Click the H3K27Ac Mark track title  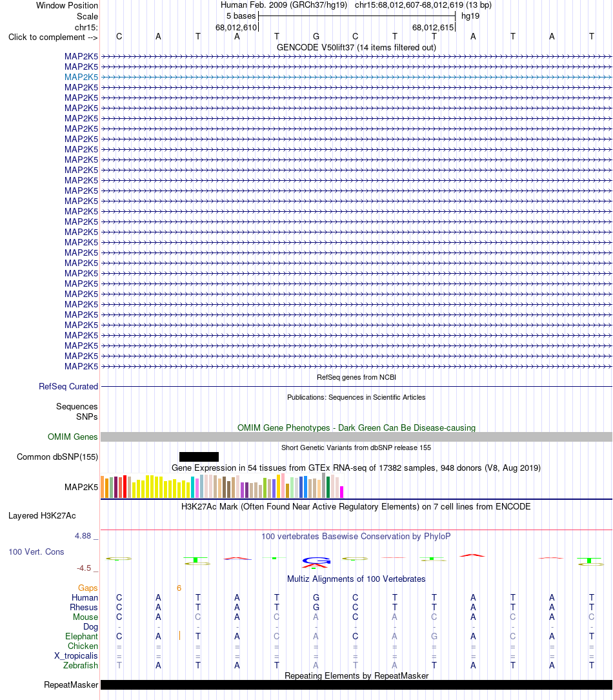(x=356, y=507)
